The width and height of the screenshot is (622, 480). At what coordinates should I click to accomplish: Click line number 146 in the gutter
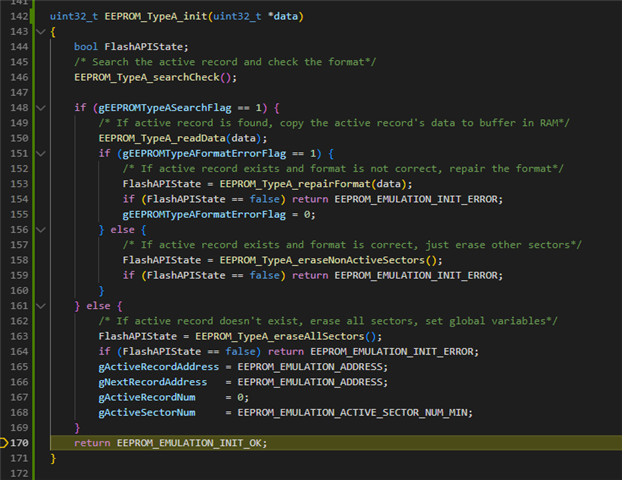click(19, 77)
